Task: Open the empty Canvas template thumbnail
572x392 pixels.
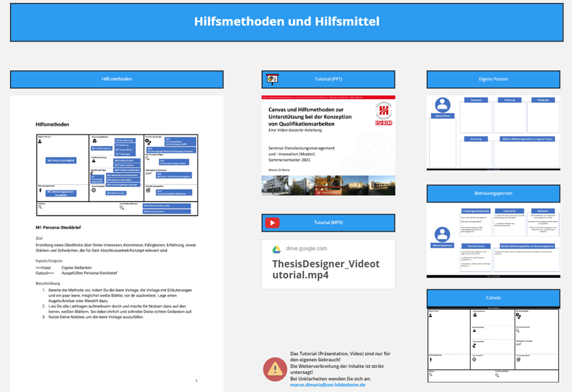Action: coord(493,345)
